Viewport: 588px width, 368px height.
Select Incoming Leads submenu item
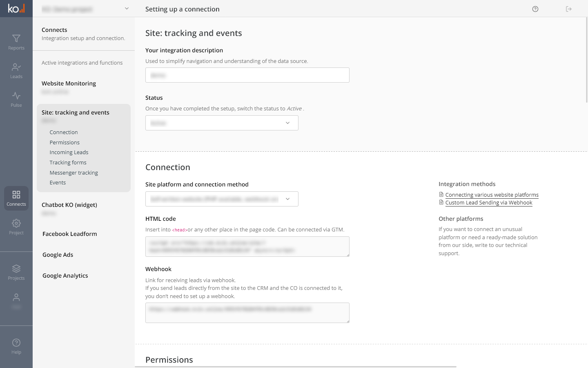(x=69, y=153)
